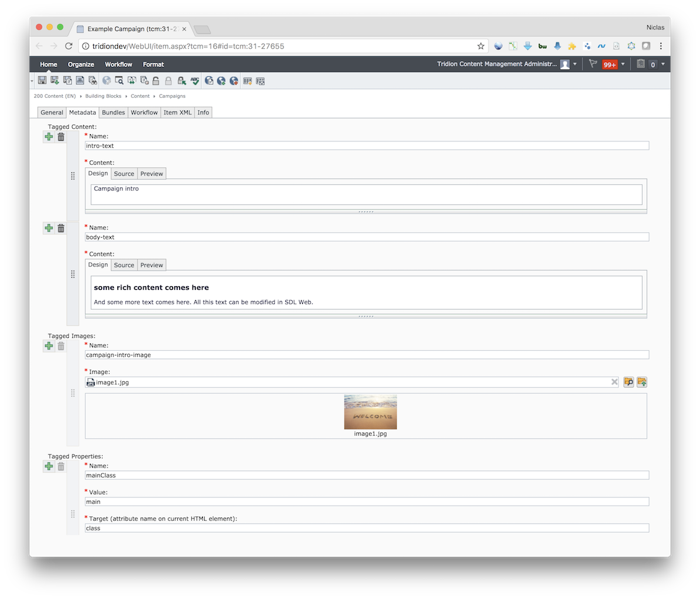Click the notifications flag icon

click(x=593, y=64)
